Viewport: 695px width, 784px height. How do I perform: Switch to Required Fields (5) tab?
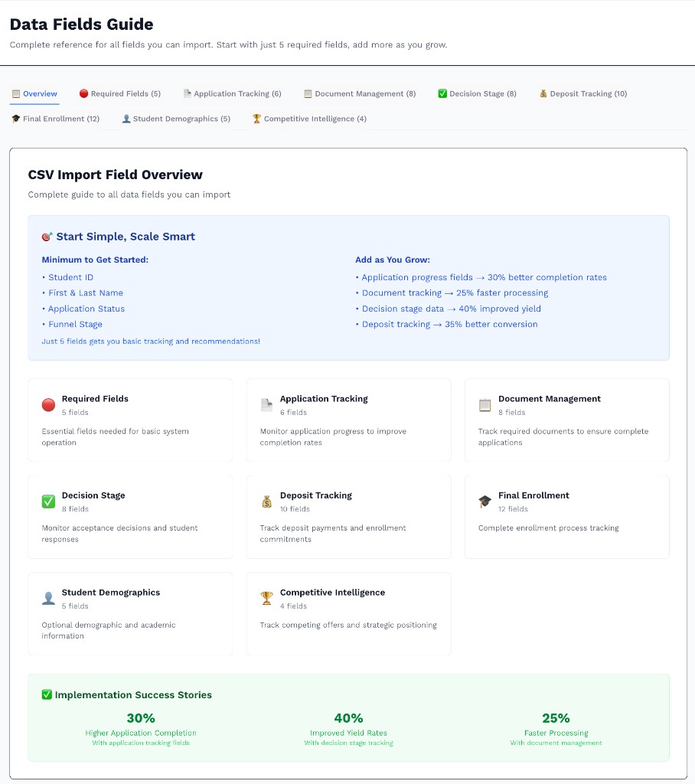pos(120,93)
